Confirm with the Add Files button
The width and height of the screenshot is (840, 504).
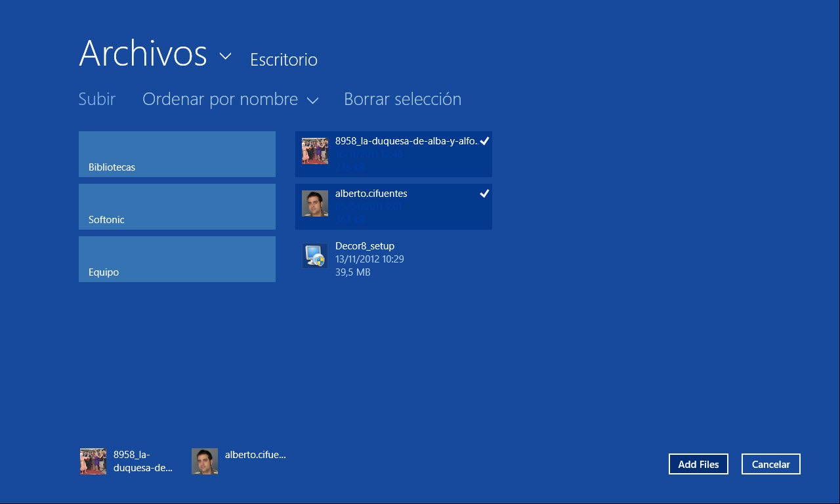[x=698, y=464]
